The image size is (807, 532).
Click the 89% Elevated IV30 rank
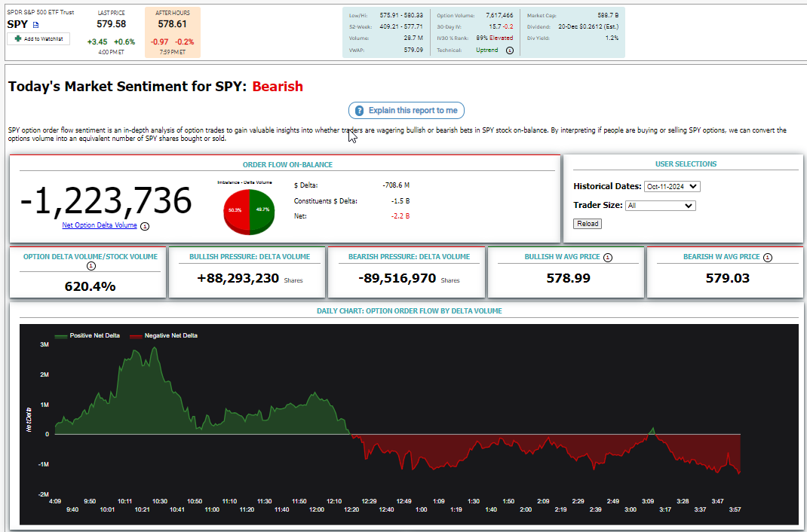[x=495, y=38]
